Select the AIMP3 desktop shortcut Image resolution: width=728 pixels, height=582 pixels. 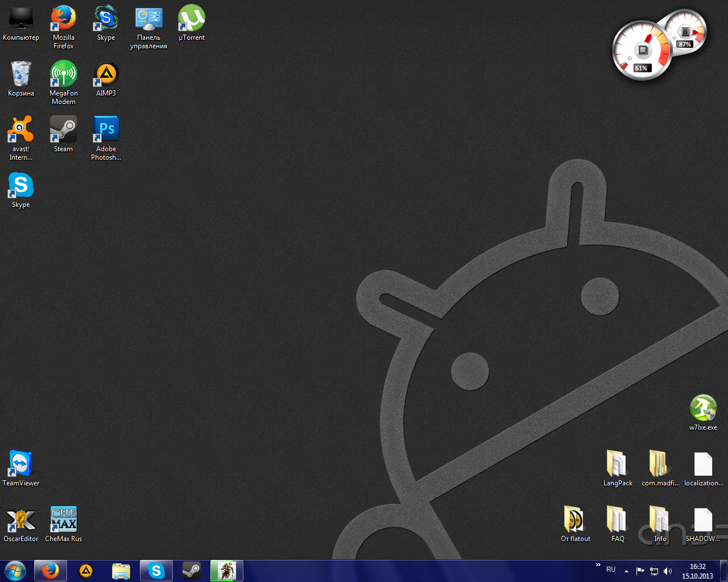point(106,79)
